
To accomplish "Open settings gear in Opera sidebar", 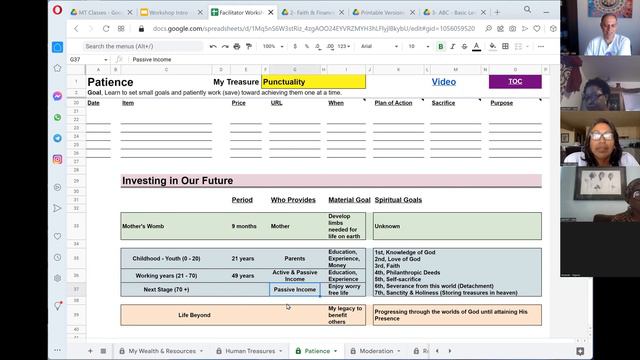I will (58, 278).
